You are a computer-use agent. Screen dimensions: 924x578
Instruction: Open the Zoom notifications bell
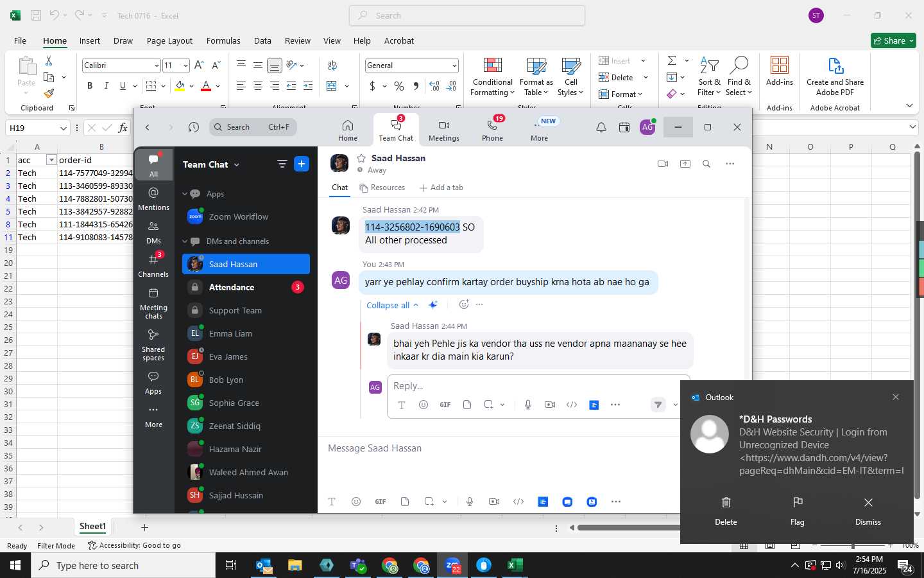[601, 127]
